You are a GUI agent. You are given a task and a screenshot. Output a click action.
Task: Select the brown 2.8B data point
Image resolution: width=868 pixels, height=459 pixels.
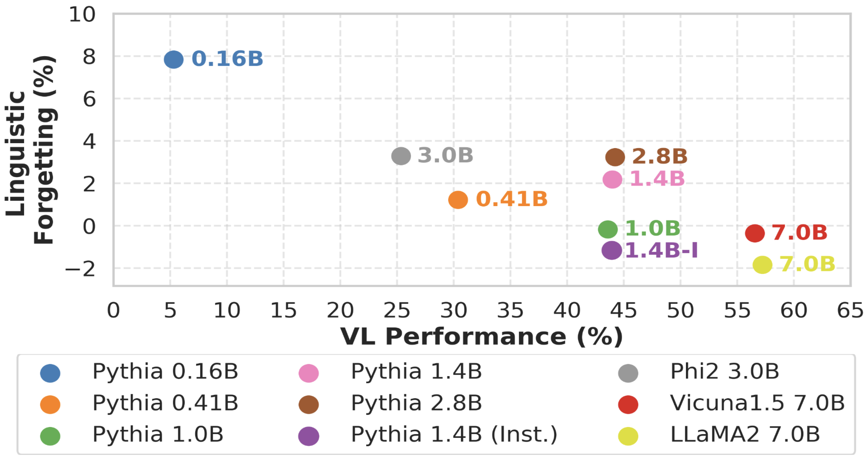click(615, 157)
